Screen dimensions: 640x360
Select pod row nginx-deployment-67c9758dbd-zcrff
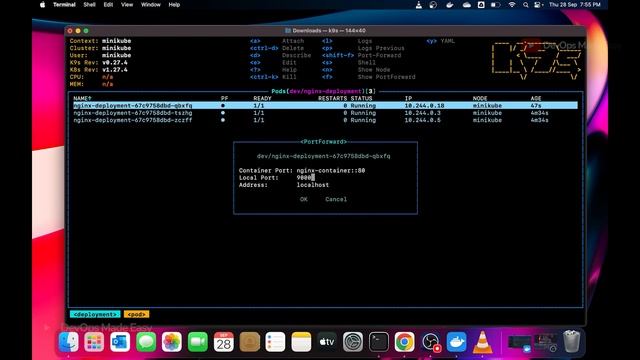pyautogui.click(x=325, y=120)
